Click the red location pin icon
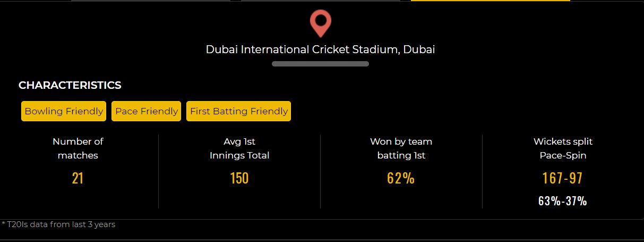 (321, 24)
